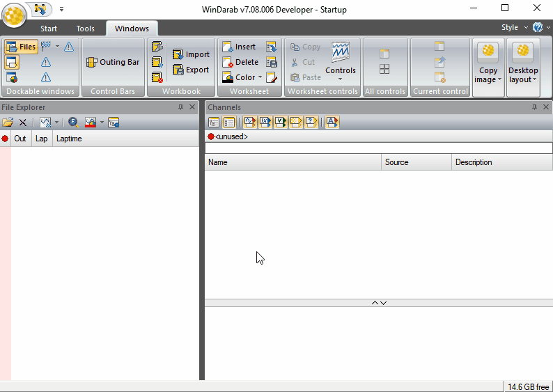The height and width of the screenshot is (392, 553).
Task: Click the checkered flag laps icon
Action: click(x=46, y=46)
